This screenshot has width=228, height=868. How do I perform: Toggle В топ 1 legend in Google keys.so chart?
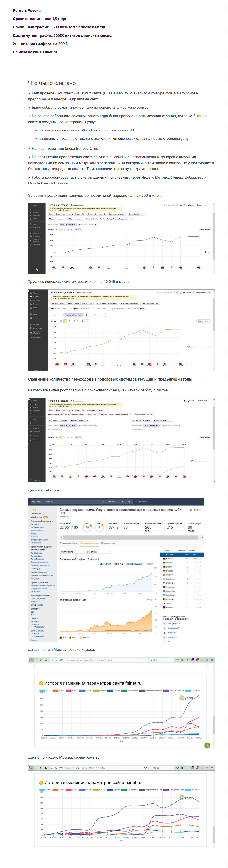(45, 690)
